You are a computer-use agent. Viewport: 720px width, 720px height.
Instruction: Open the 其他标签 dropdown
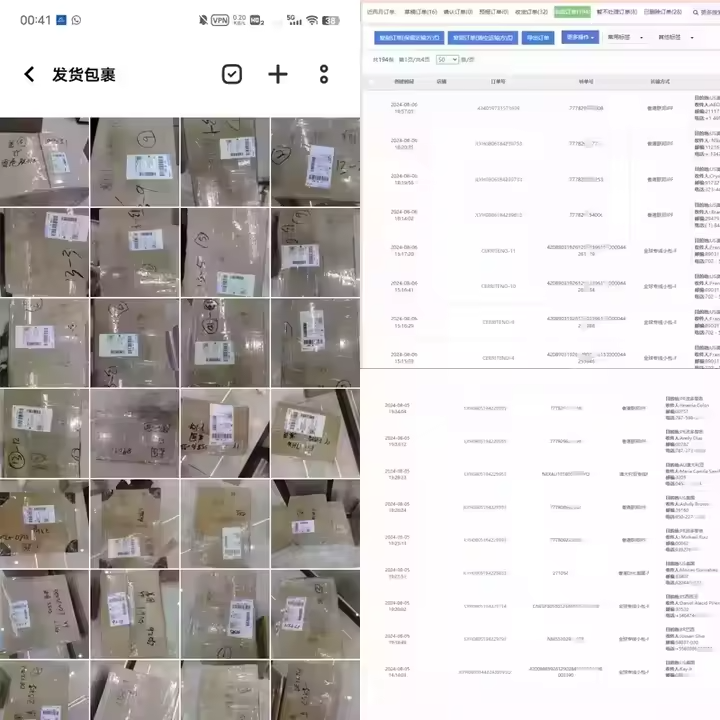675,37
